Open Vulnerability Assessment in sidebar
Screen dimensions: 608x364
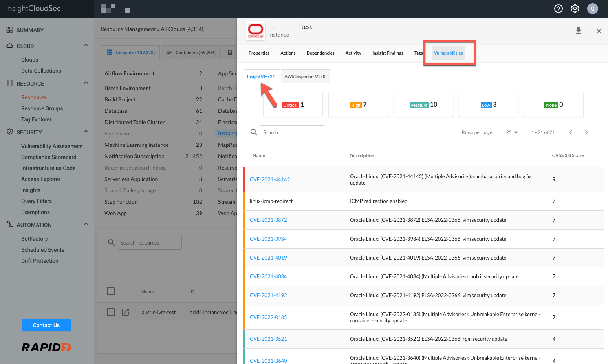[52, 146]
